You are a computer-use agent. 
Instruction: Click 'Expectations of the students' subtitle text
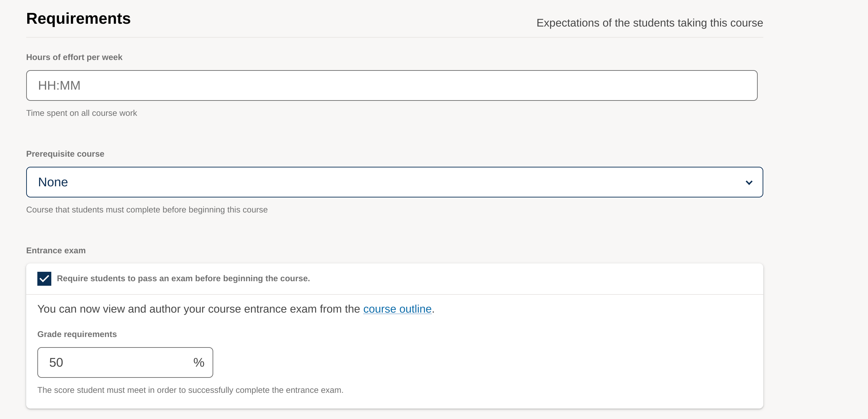[649, 23]
